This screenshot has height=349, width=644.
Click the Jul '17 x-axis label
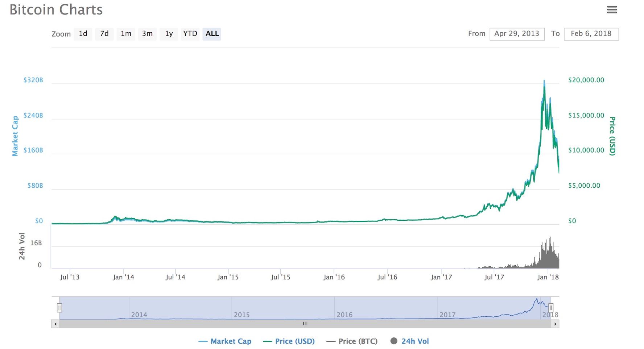click(x=494, y=277)
